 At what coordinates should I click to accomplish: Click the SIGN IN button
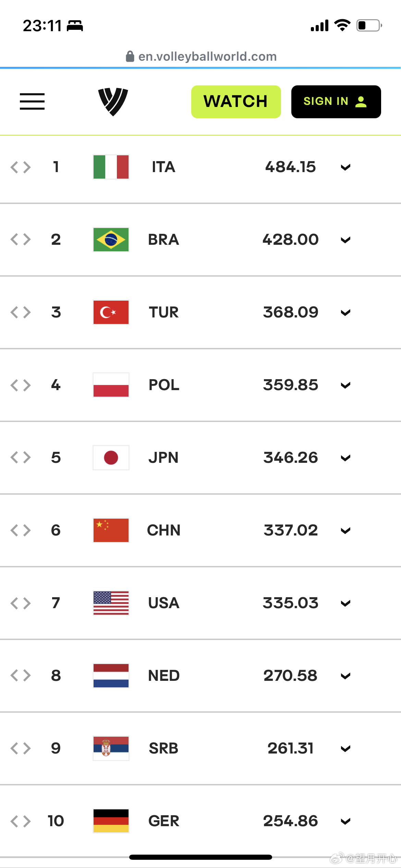coord(336,102)
